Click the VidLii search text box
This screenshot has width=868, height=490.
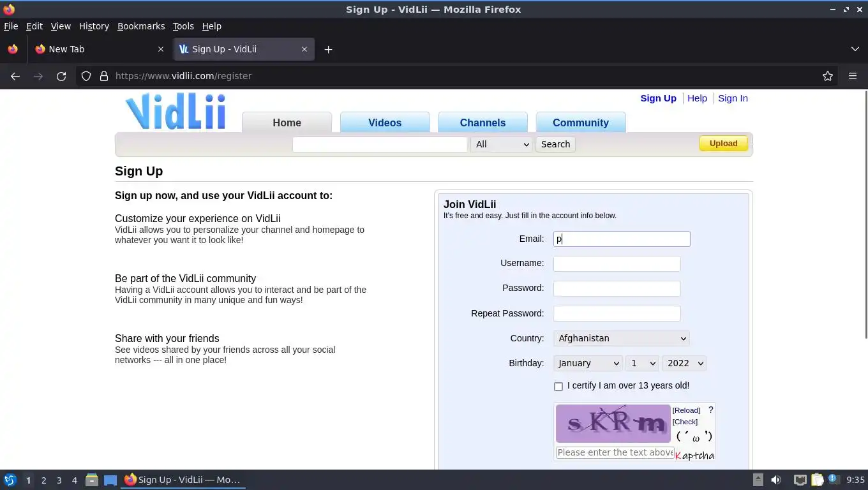click(x=380, y=144)
